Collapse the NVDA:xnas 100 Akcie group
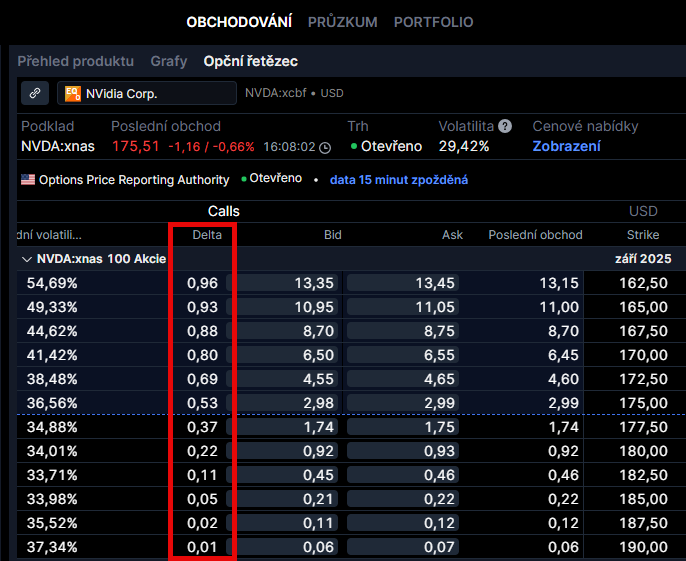This screenshot has height=561, width=686. (x=27, y=259)
